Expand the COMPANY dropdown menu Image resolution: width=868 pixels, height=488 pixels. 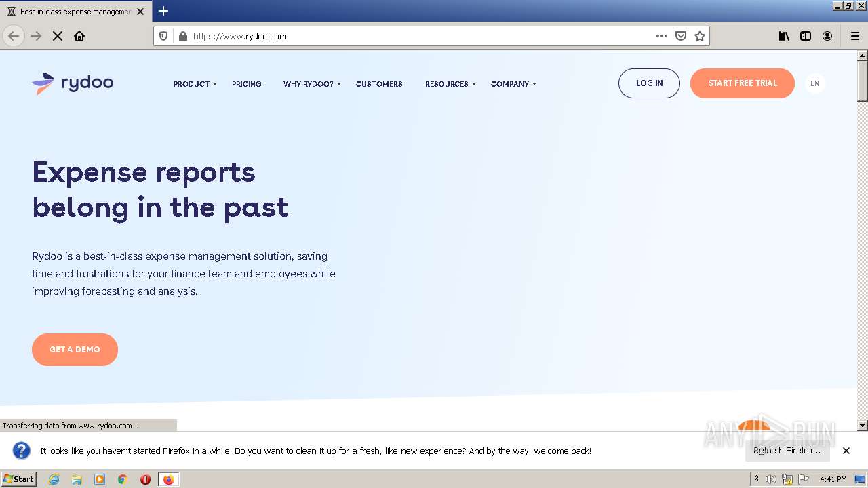[513, 84]
